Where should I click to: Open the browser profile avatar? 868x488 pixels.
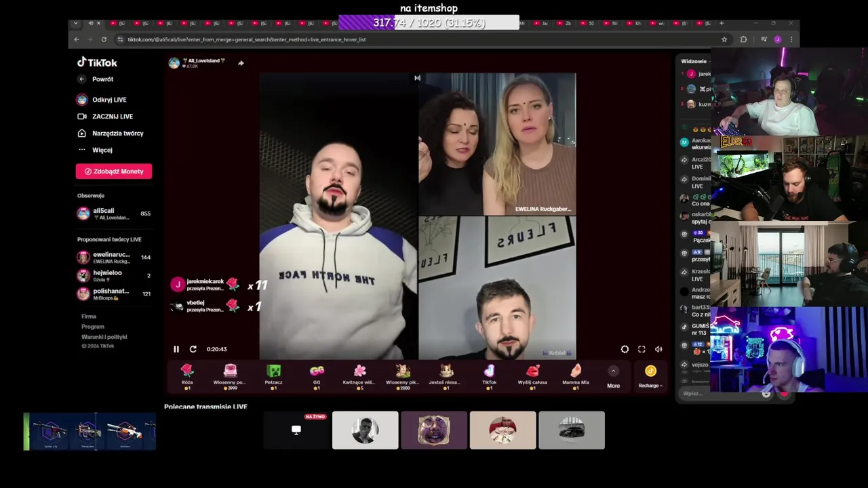(778, 39)
